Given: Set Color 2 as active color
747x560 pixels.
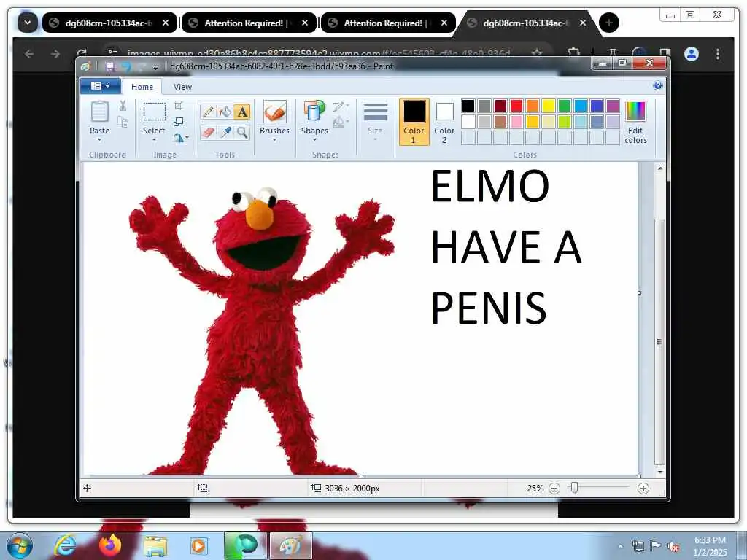Looking at the screenshot, I should 444,122.
